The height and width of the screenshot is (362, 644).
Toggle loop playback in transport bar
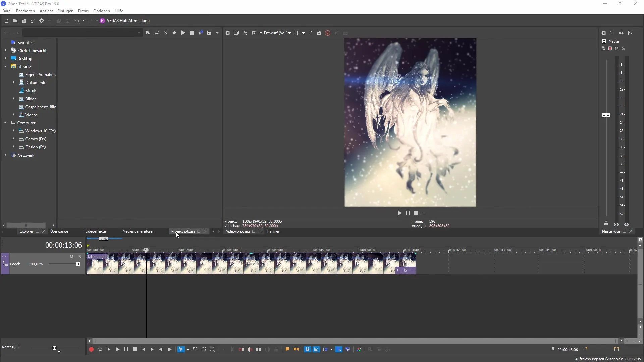click(x=100, y=349)
